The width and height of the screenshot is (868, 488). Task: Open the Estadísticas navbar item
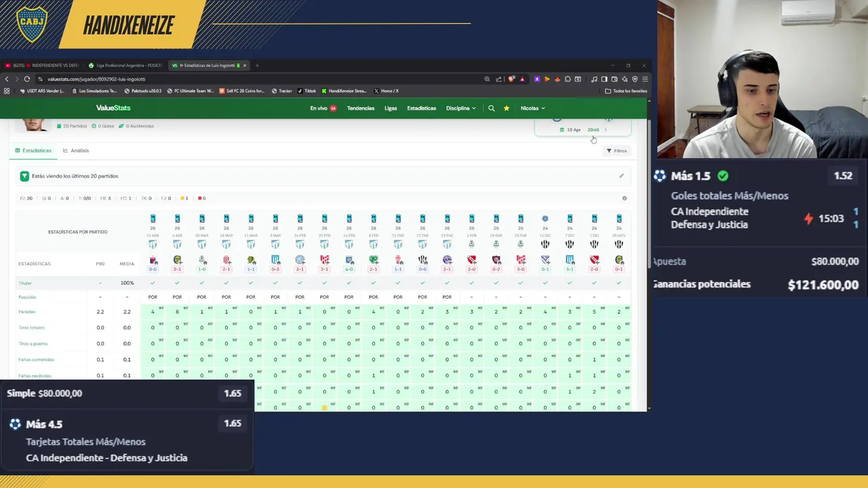click(x=421, y=108)
